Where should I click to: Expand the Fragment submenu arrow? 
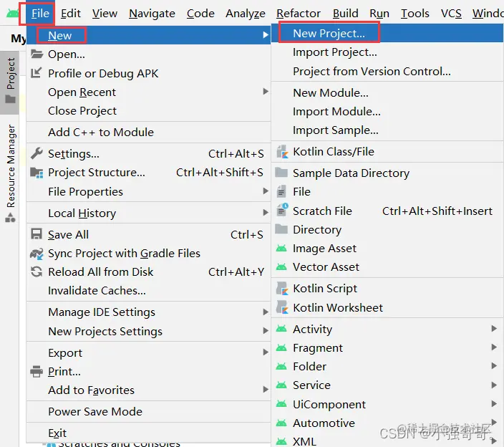tap(494, 347)
